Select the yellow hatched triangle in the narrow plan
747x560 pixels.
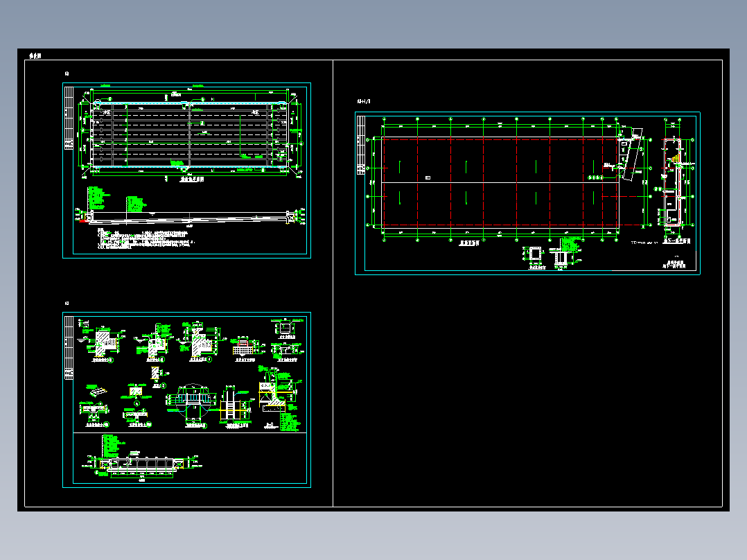pos(675,157)
